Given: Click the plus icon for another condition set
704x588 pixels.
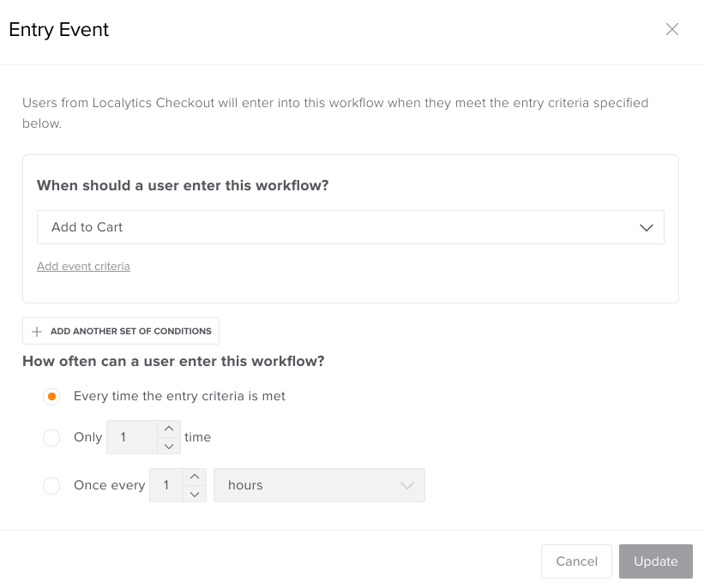Looking at the screenshot, I should pos(37,332).
